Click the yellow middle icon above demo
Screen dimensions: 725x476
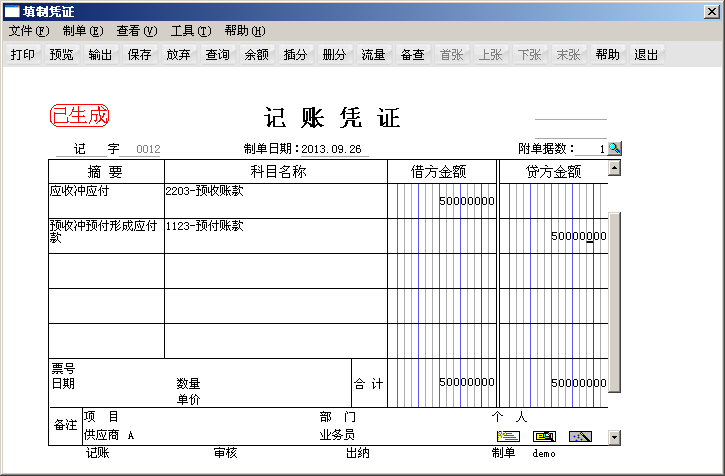pos(544,436)
